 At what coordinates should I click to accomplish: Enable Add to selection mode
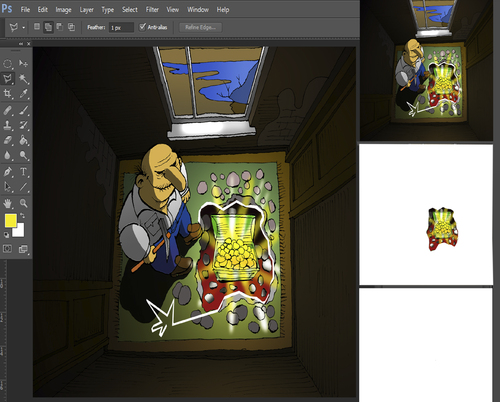click(48, 27)
